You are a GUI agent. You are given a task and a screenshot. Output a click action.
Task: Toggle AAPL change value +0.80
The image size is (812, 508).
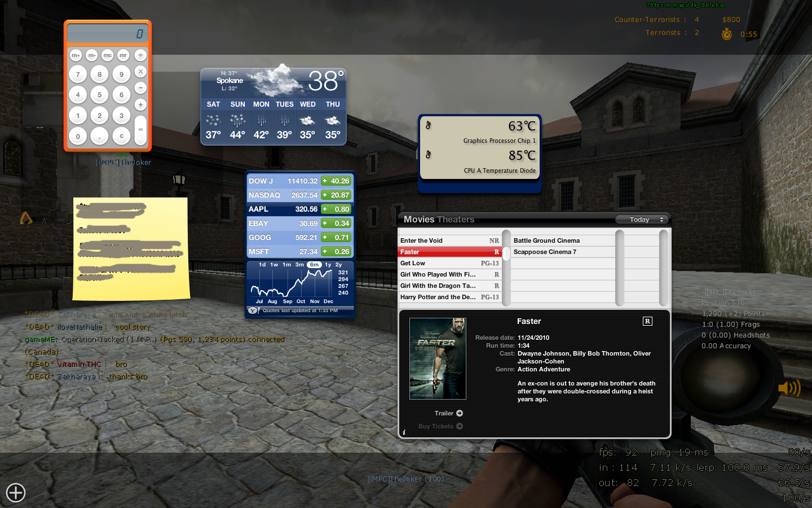(336, 209)
